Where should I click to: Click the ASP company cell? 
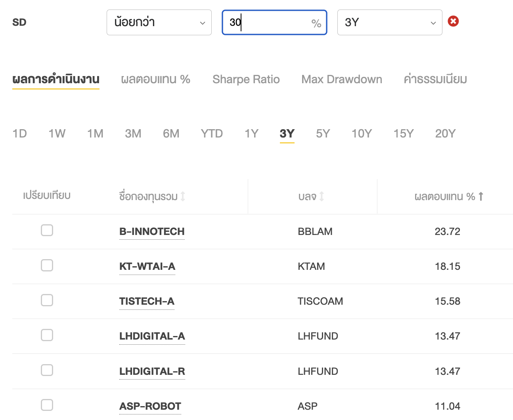[x=308, y=406]
